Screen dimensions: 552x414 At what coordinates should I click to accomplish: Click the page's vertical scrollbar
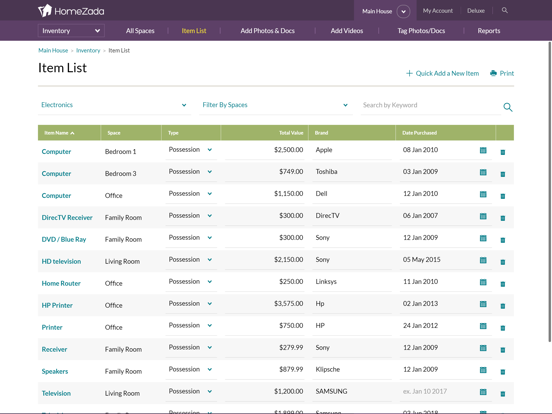pyautogui.click(x=550, y=192)
